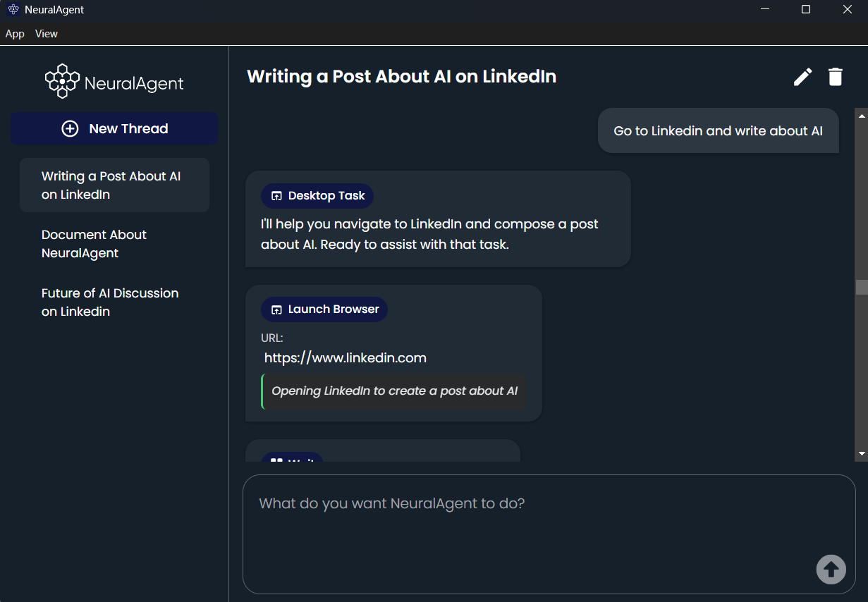Click the Launch Browser badge icon

(276, 309)
